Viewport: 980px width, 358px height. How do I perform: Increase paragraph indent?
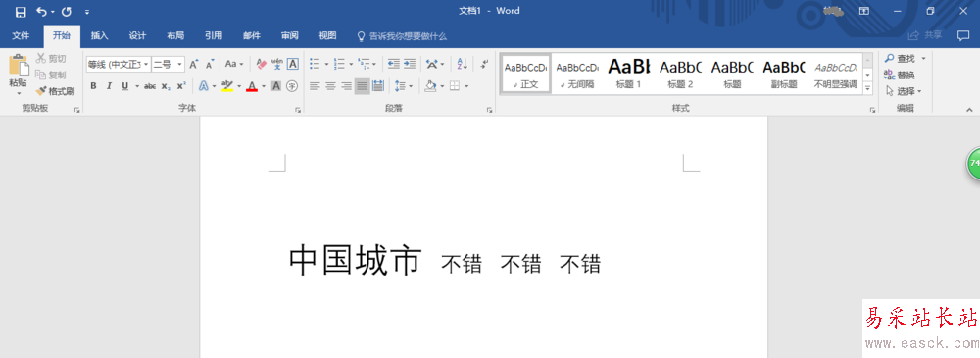click(x=410, y=64)
